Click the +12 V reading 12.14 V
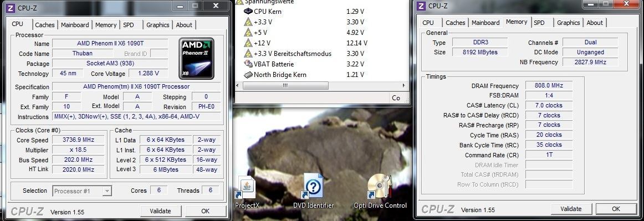This screenshot has height=221, width=644. pyautogui.click(x=357, y=43)
